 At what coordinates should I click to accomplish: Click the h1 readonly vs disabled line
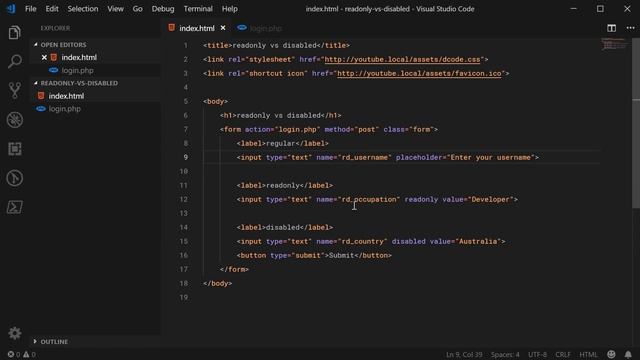(280, 116)
